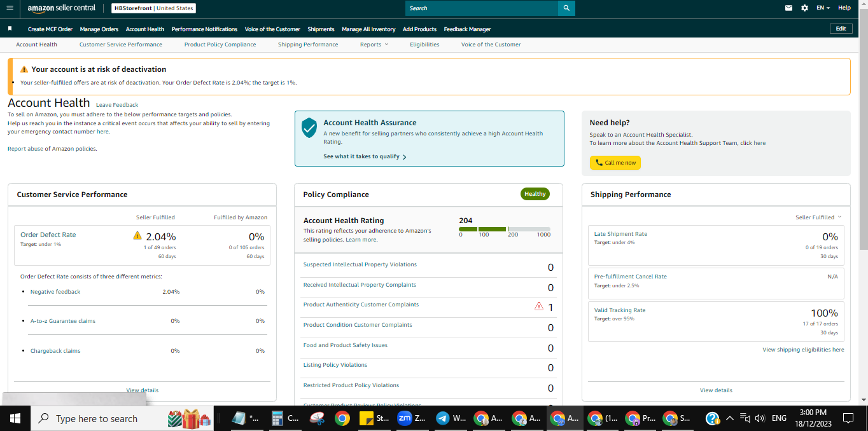Open the Voice of the Customer sub-tab
This screenshot has width=868, height=431.
[x=491, y=44]
